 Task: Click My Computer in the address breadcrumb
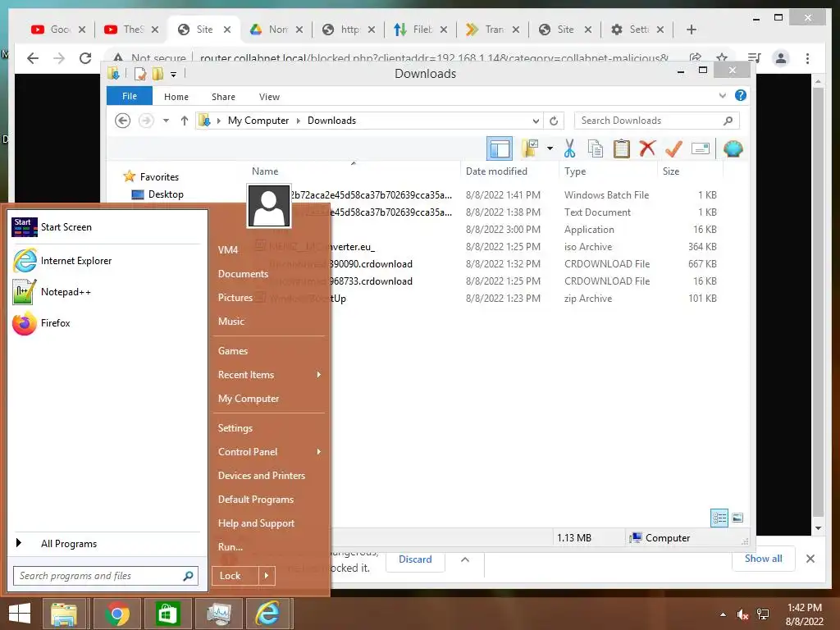(258, 121)
